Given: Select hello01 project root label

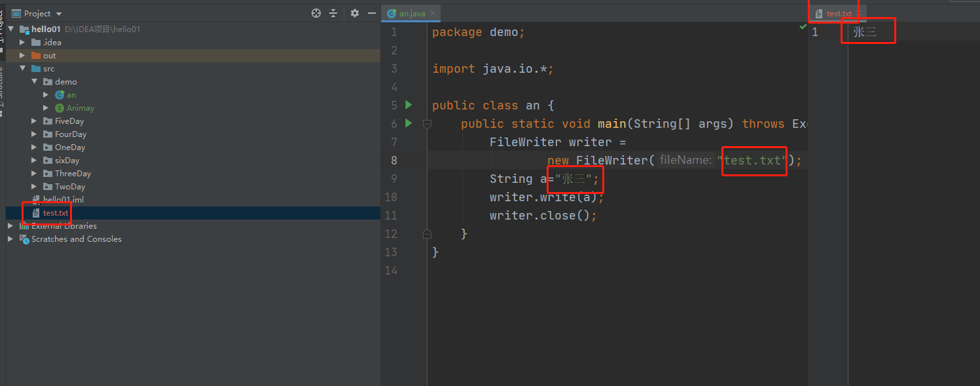Looking at the screenshot, I should (46, 29).
